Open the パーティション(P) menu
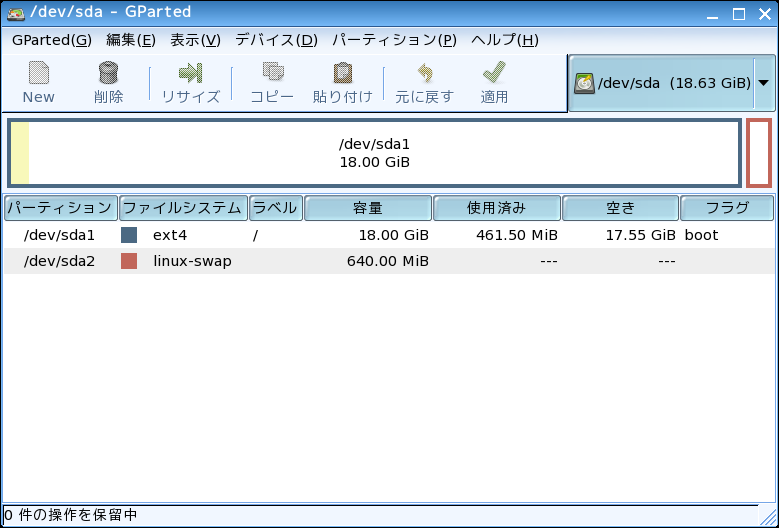 click(394, 40)
